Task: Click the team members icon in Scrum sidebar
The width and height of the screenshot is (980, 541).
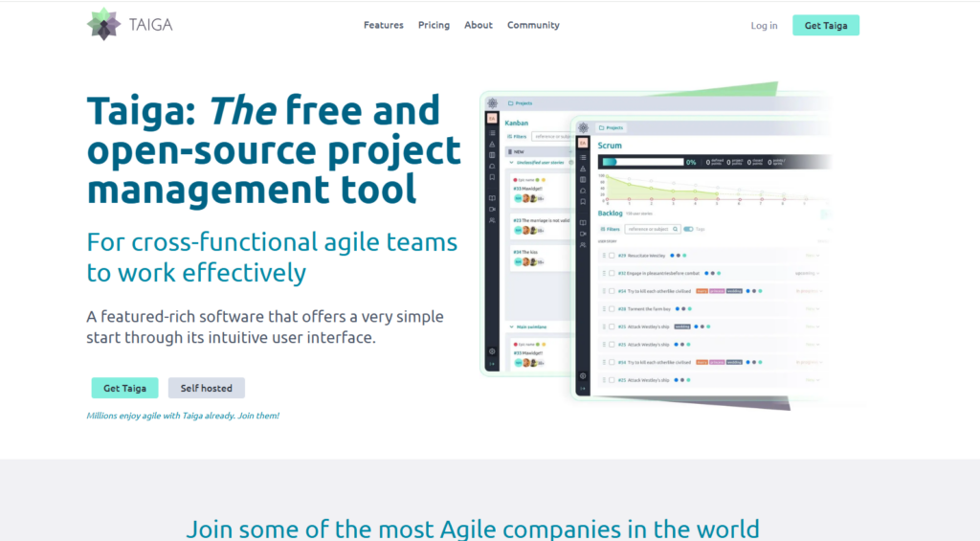Action: (583, 245)
